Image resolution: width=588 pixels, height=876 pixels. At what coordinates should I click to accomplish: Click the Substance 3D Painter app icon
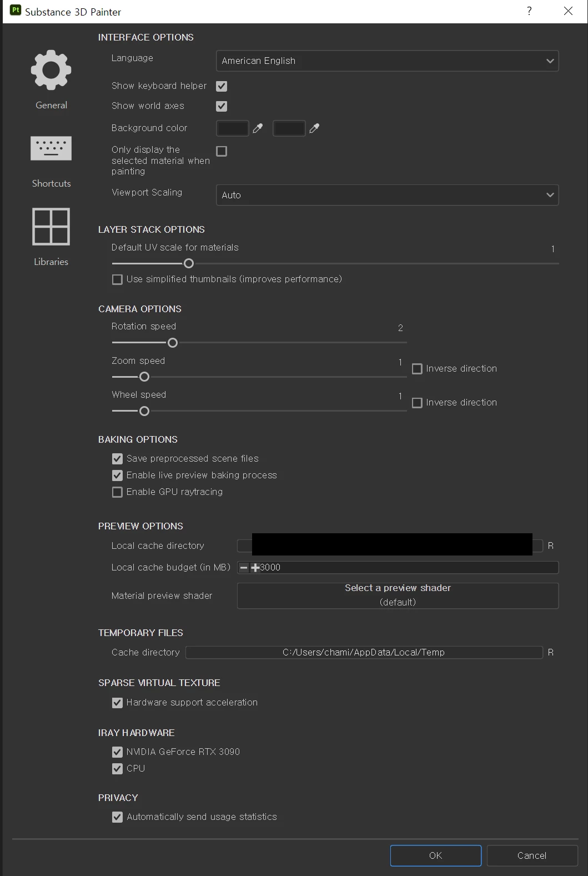pyautogui.click(x=16, y=11)
